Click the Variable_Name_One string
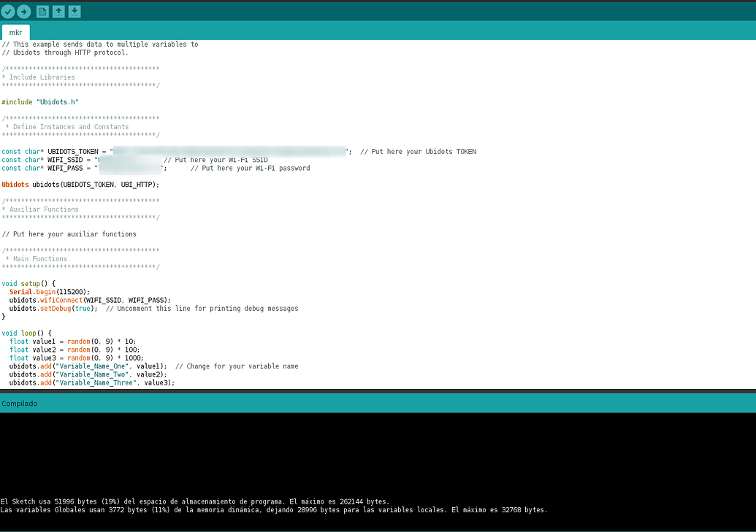 click(x=91, y=366)
